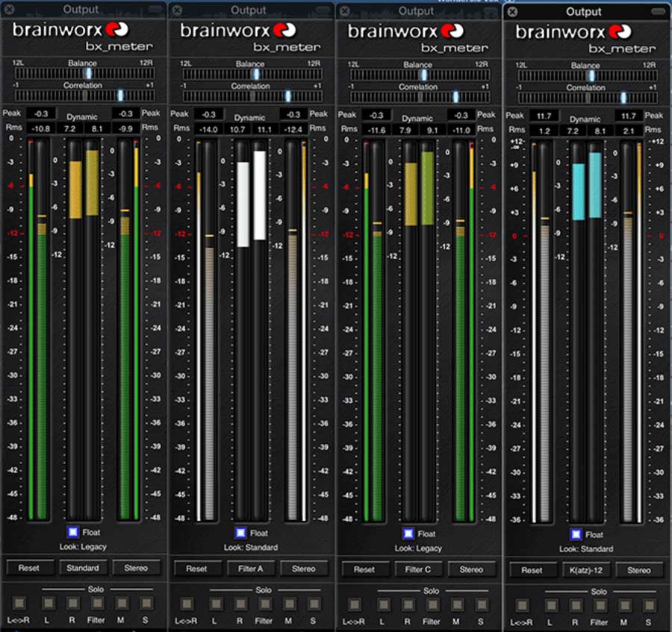
Task: Click the brainworx logo in the K(atz)-12 window
Action: coord(573,32)
